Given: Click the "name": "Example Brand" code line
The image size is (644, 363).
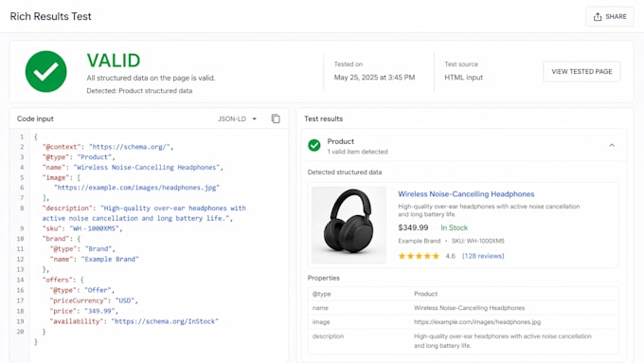Looking at the screenshot, I should click(x=95, y=259).
